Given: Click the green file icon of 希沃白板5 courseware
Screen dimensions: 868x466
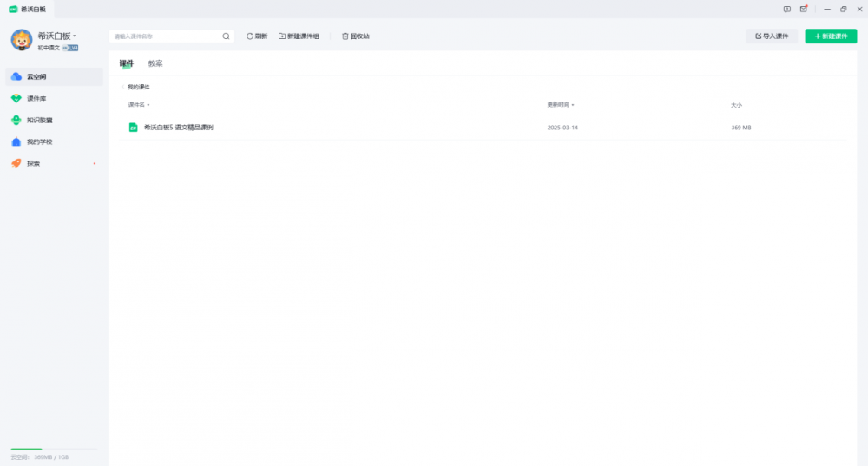Looking at the screenshot, I should pos(134,128).
